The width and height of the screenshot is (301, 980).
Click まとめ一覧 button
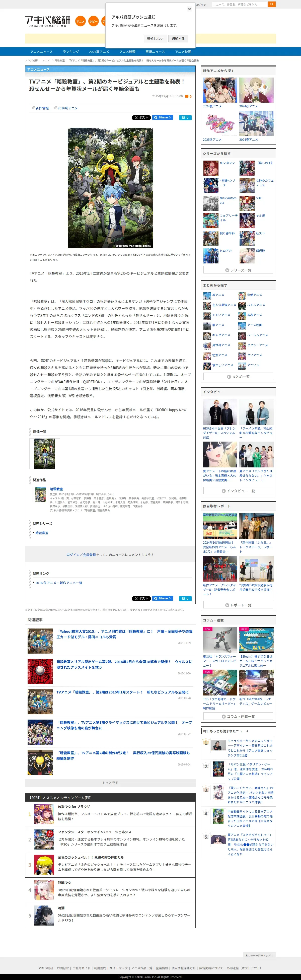click(238, 376)
